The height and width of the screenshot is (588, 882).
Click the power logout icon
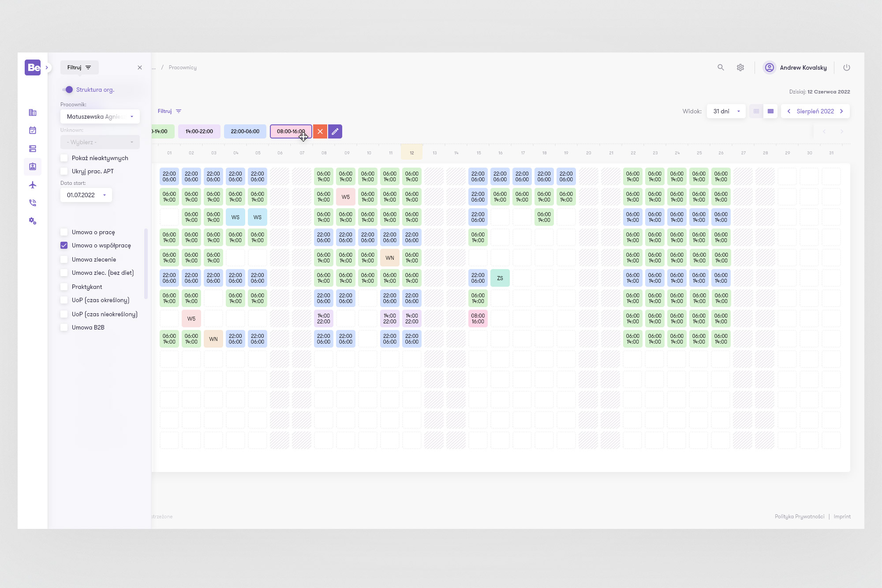pos(846,67)
